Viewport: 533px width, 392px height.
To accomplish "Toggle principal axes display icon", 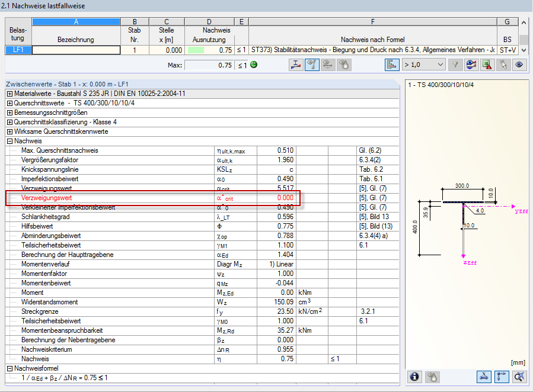I will [502, 377].
